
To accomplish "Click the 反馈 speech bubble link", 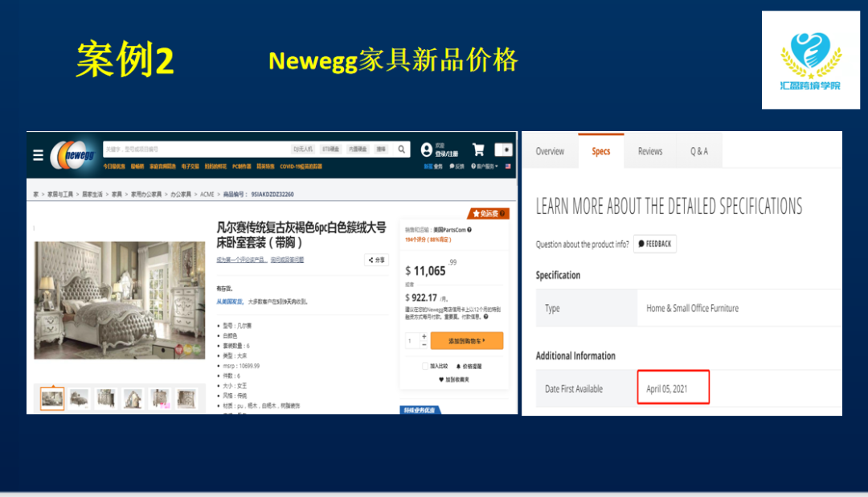I will coord(457,166).
